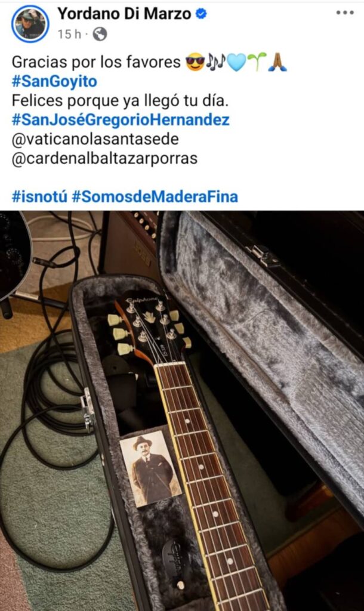
Task: Click the praying hands emoji
Action: tap(277, 62)
